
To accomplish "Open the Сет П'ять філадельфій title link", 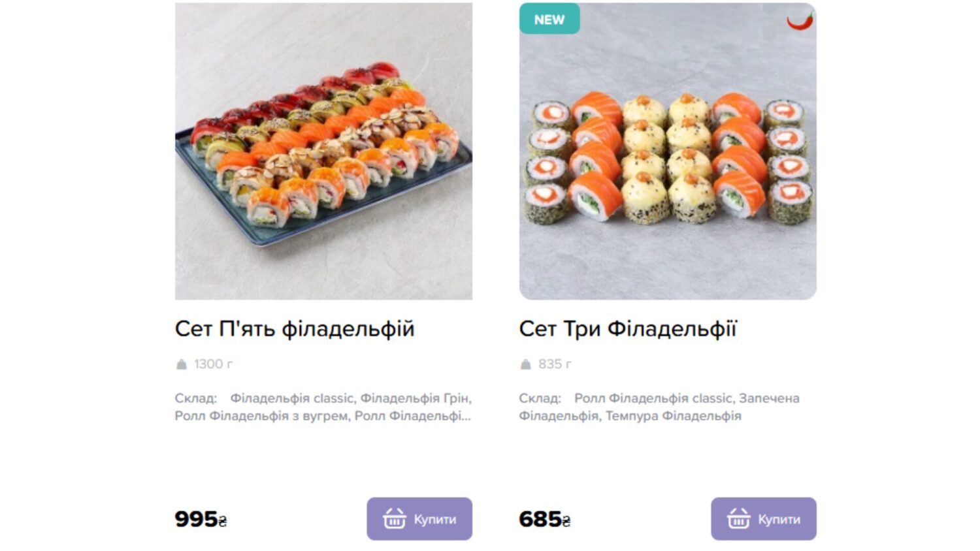I will tap(295, 329).
